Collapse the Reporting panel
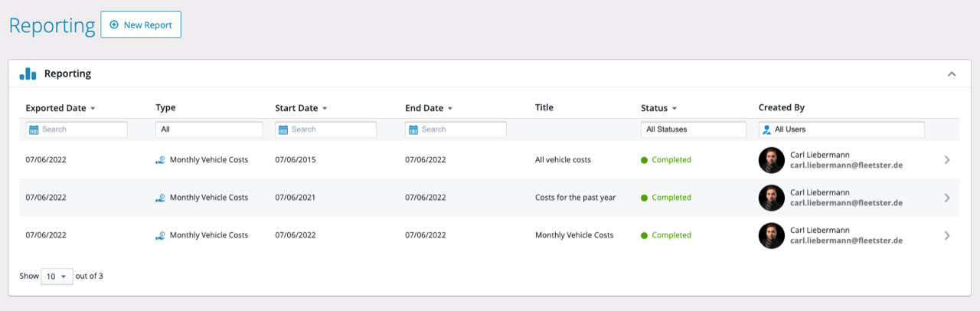The image size is (980, 311). [x=952, y=74]
